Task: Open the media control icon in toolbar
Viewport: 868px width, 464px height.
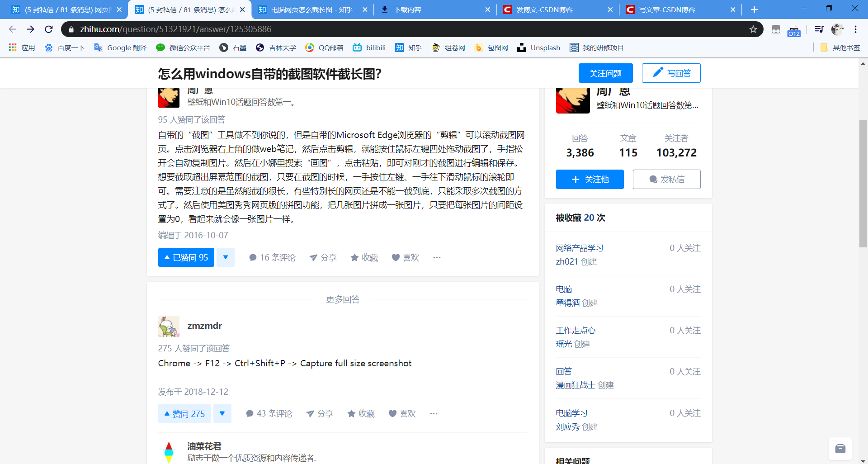Action: coord(819,29)
